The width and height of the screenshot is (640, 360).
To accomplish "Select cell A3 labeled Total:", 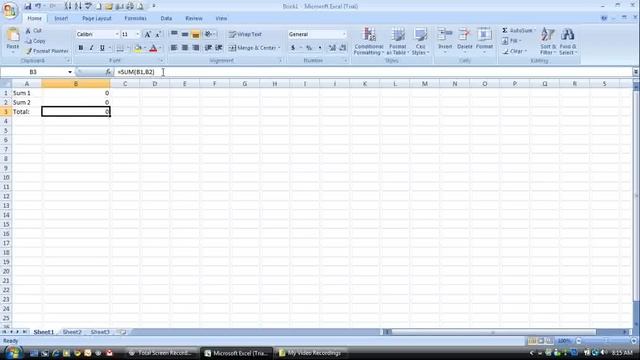I will click(26, 111).
